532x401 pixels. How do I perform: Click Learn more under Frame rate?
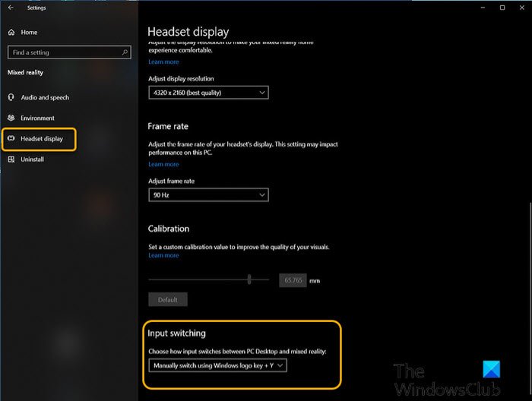point(163,164)
